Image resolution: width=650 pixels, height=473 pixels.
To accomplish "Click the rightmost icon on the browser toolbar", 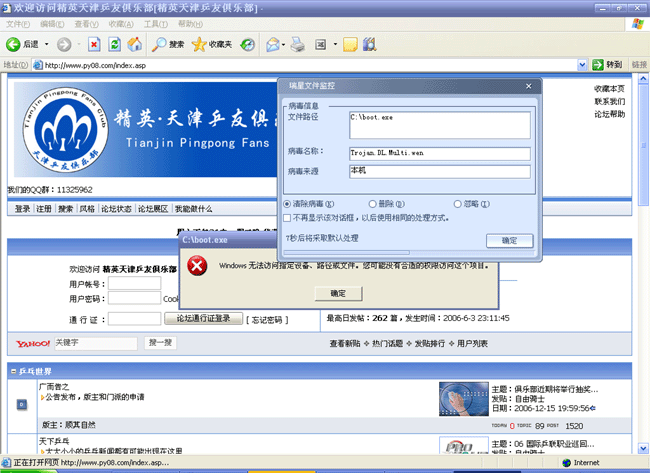I will (369, 44).
